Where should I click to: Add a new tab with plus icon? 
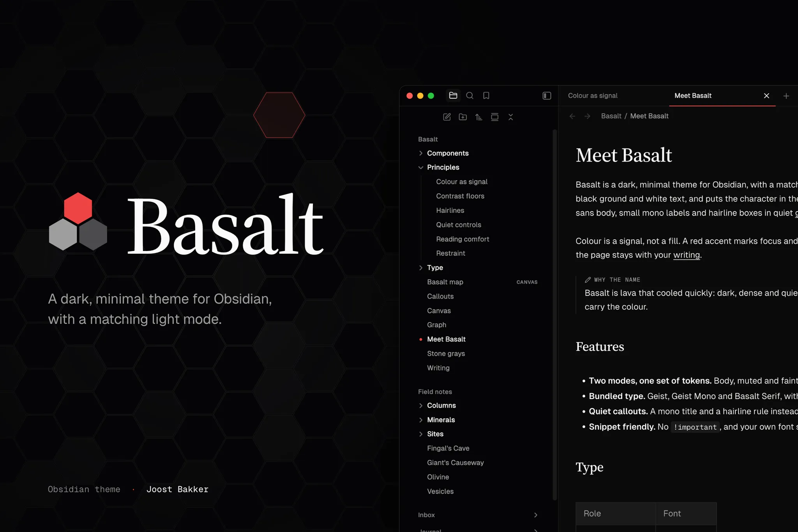pos(786,96)
